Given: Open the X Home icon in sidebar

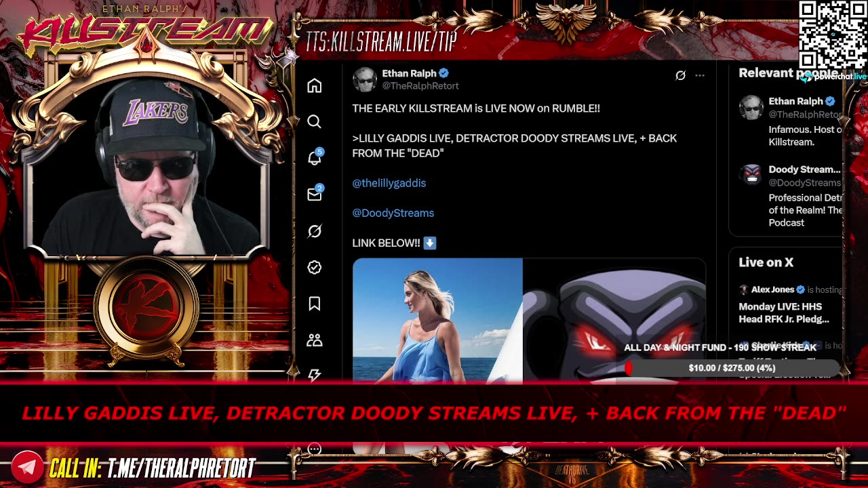Looking at the screenshot, I should pos(314,85).
